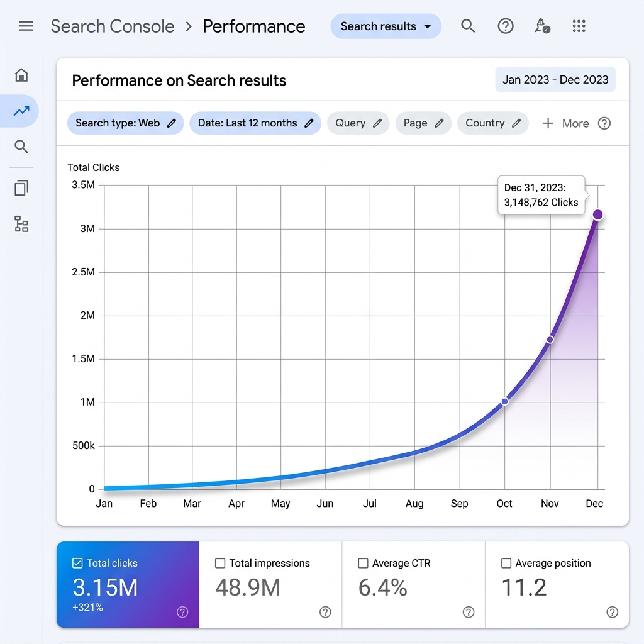Image resolution: width=644 pixels, height=644 pixels.
Task: Uncheck the Total clicks checkbox
Action: [x=77, y=563]
